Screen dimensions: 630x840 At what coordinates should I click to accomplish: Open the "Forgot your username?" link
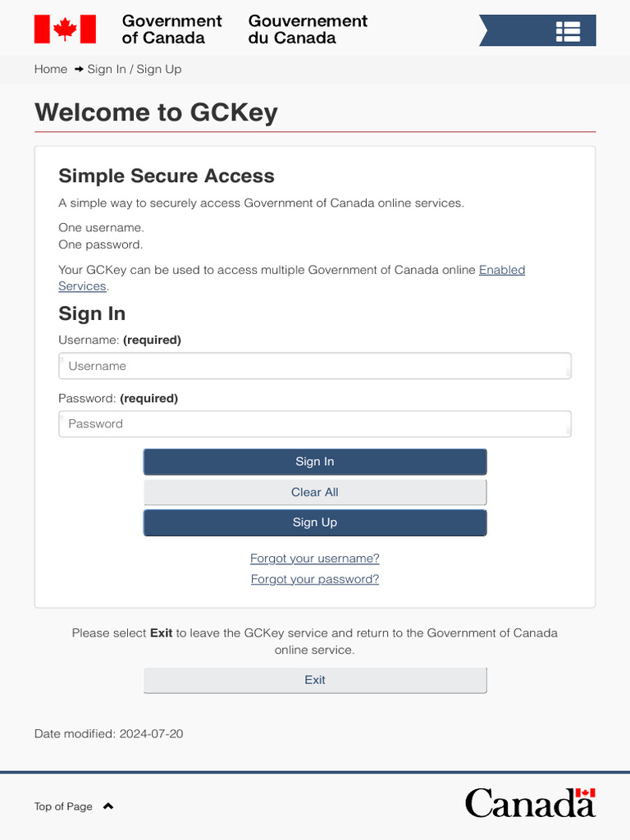315,559
